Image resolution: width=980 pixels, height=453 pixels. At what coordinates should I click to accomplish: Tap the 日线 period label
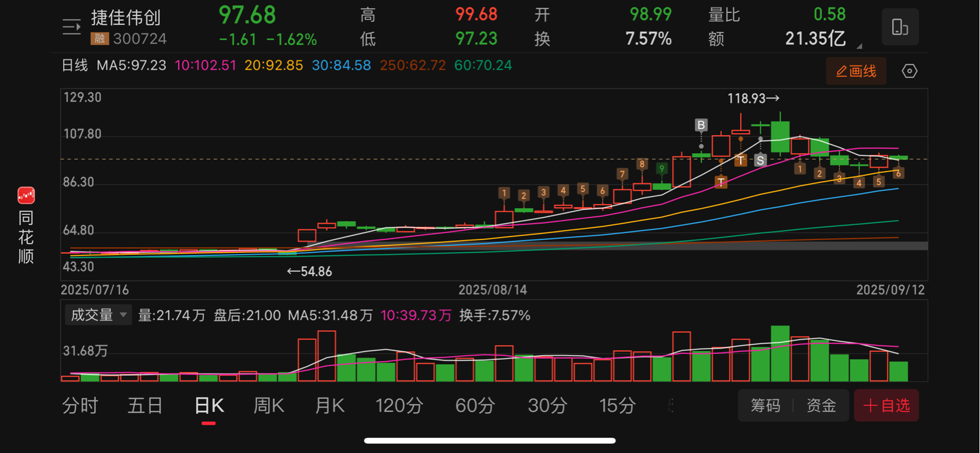coord(75,65)
